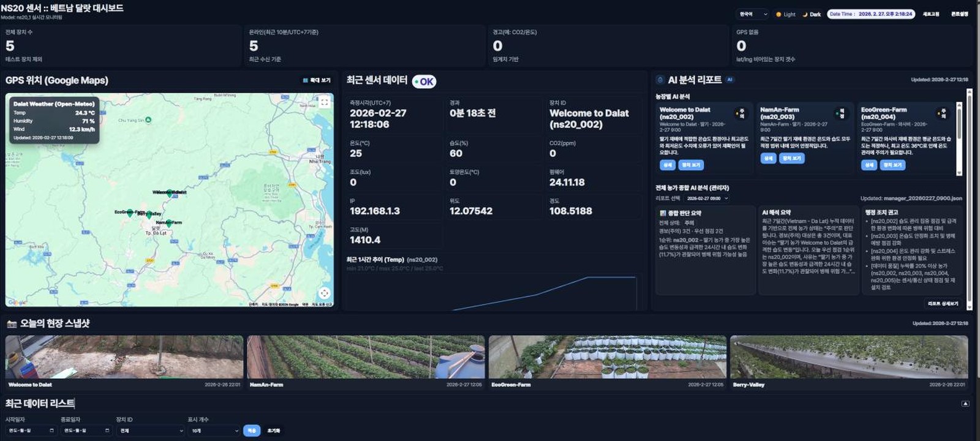This screenshot has width=980, height=441.
Task: Click detail button on EcoGreen-Farm card
Action: pyautogui.click(x=869, y=165)
